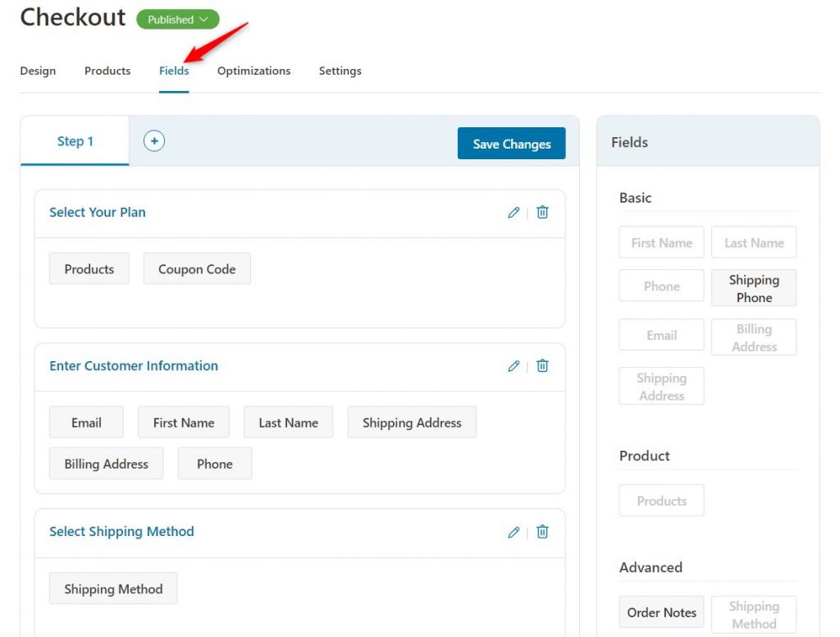This screenshot has width=840, height=637.
Task: Click the Last Name field in Customer Information
Action: [288, 423]
